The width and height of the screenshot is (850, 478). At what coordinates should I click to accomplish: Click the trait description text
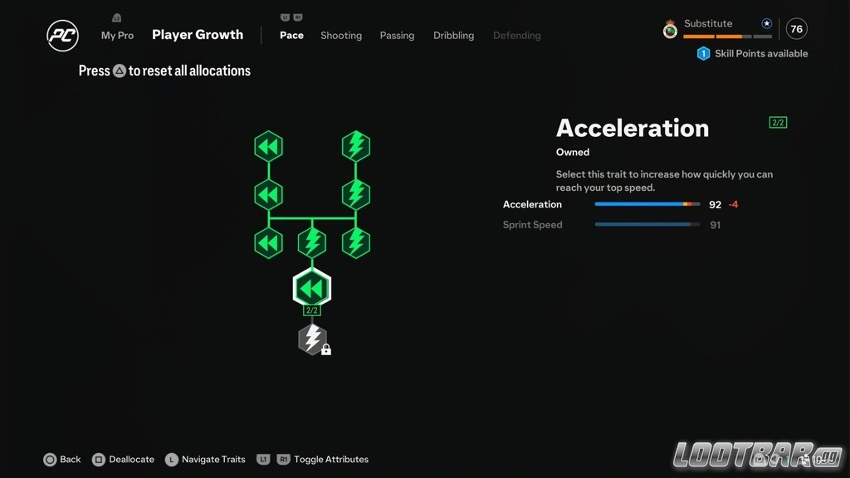click(x=664, y=180)
